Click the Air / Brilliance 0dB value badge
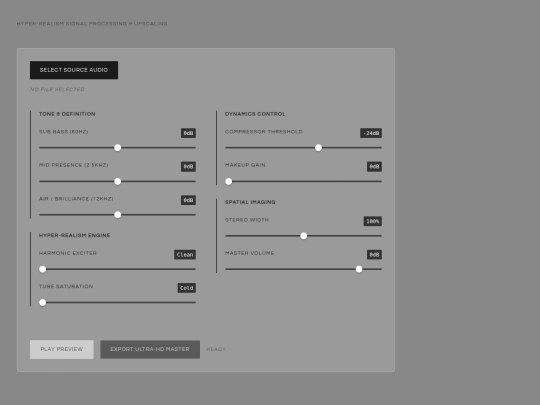 [x=188, y=200]
